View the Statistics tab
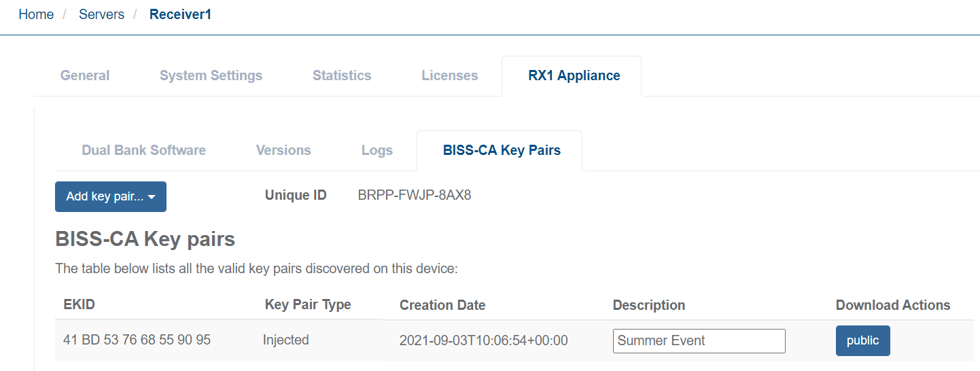 pyautogui.click(x=342, y=76)
